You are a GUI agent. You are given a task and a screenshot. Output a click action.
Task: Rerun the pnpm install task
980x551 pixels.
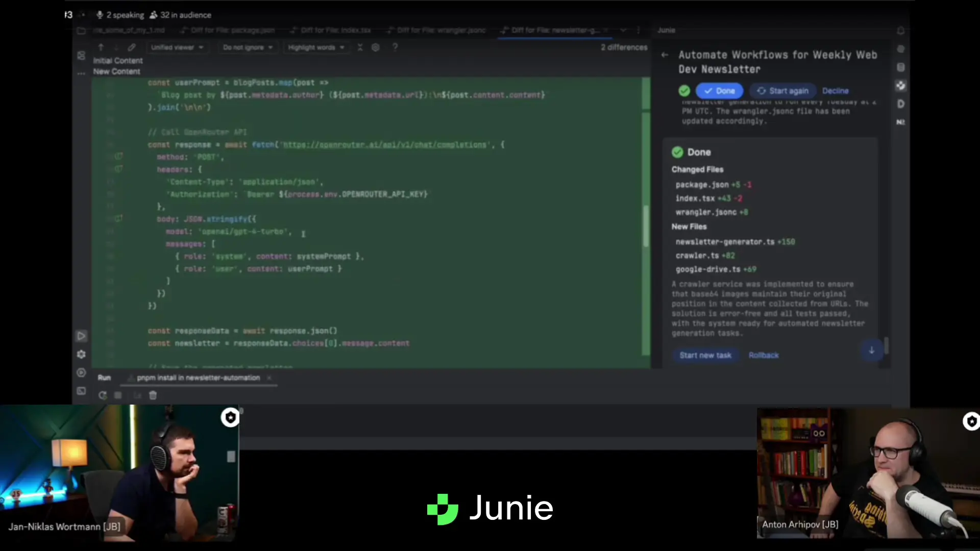click(x=103, y=395)
